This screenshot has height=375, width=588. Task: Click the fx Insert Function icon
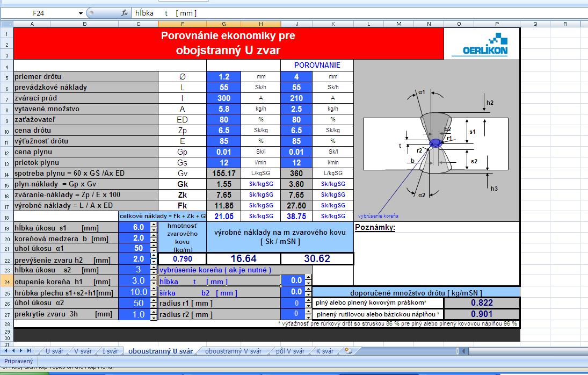click(125, 13)
